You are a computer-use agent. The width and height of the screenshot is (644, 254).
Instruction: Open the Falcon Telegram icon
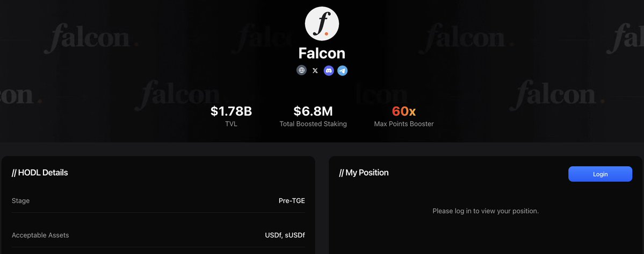343,70
